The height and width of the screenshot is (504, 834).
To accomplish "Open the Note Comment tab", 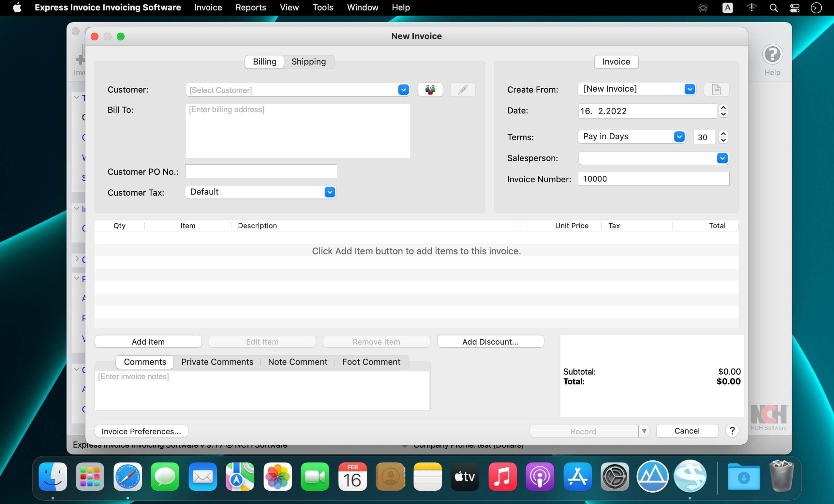I will click(298, 362).
